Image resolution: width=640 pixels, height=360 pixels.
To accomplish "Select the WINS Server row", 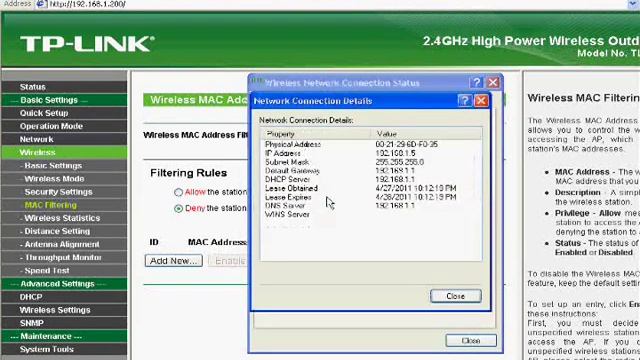I will (371, 214).
